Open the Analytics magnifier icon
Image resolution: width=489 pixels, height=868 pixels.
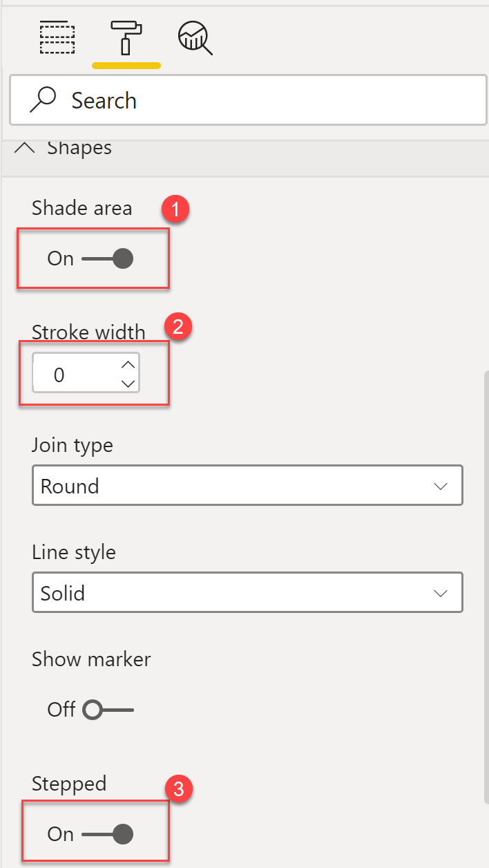click(x=195, y=38)
